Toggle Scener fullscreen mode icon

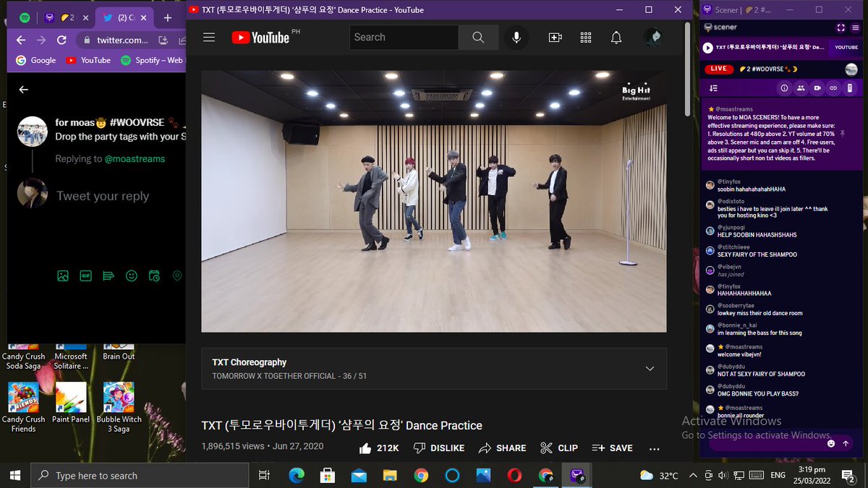pyautogui.click(x=841, y=27)
